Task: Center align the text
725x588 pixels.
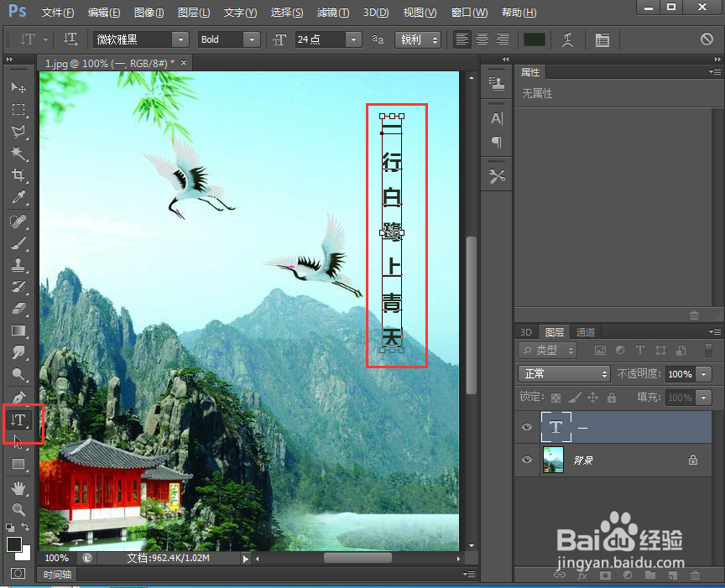Action: click(x=482, y=39)
